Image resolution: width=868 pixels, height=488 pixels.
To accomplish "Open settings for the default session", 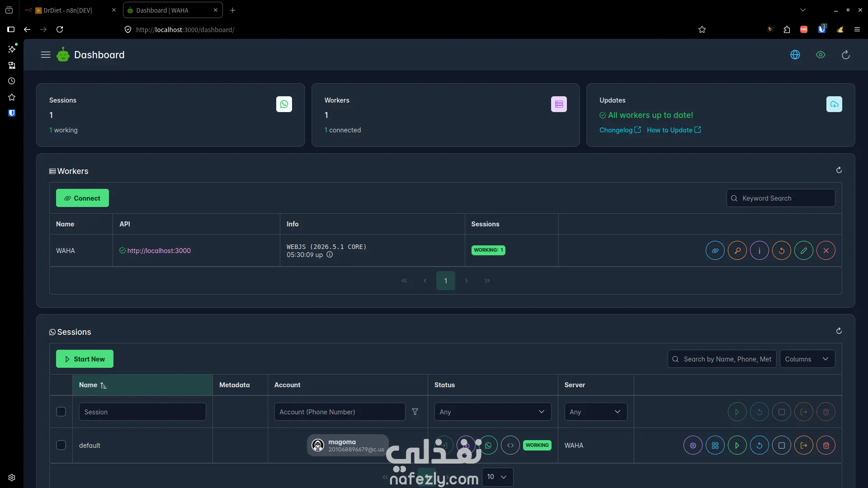I will click(x=693, y=446).
